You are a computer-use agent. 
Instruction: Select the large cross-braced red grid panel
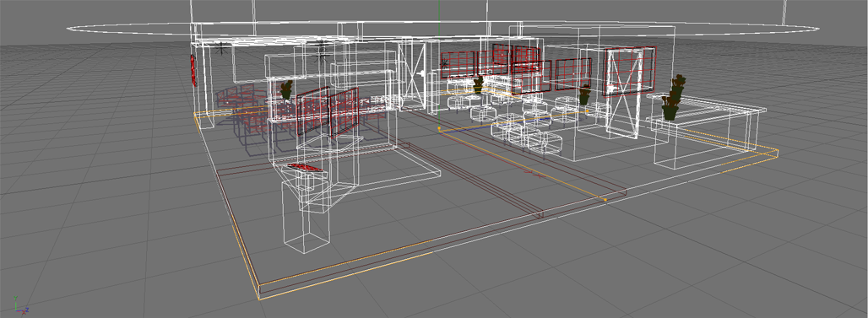pos(629,72)
